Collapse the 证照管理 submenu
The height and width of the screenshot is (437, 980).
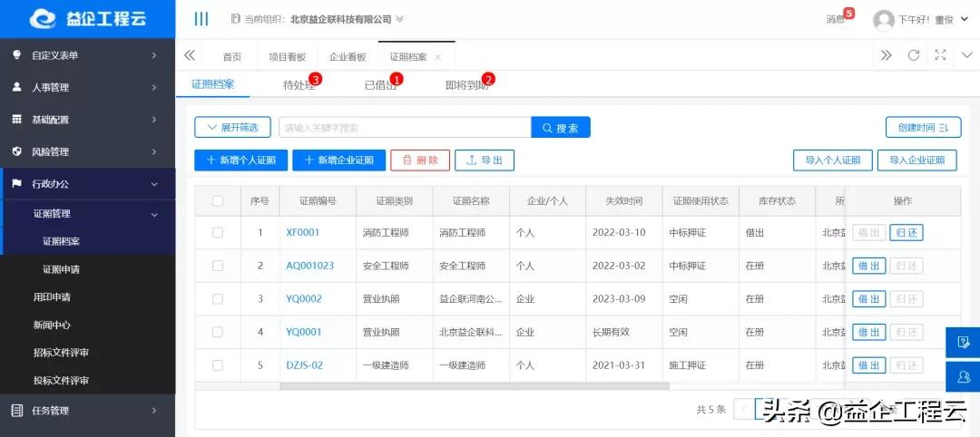tap(87, 213)
